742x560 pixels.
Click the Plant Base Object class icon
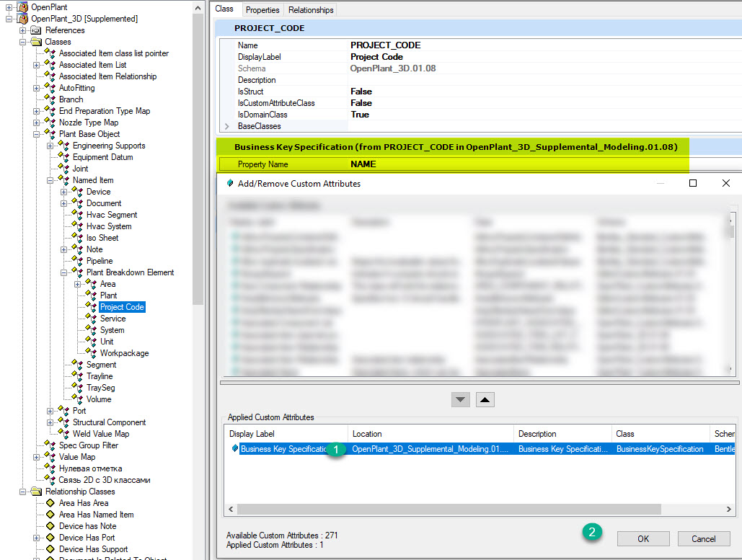[x=50, y=134]
